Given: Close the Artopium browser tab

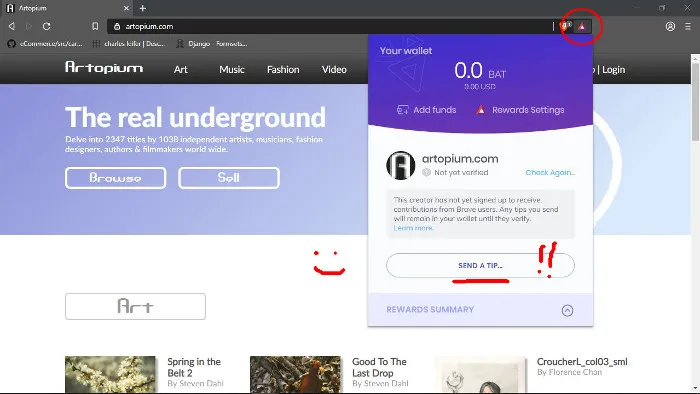Looking at the screenshot, I should (x=126, y=8).
